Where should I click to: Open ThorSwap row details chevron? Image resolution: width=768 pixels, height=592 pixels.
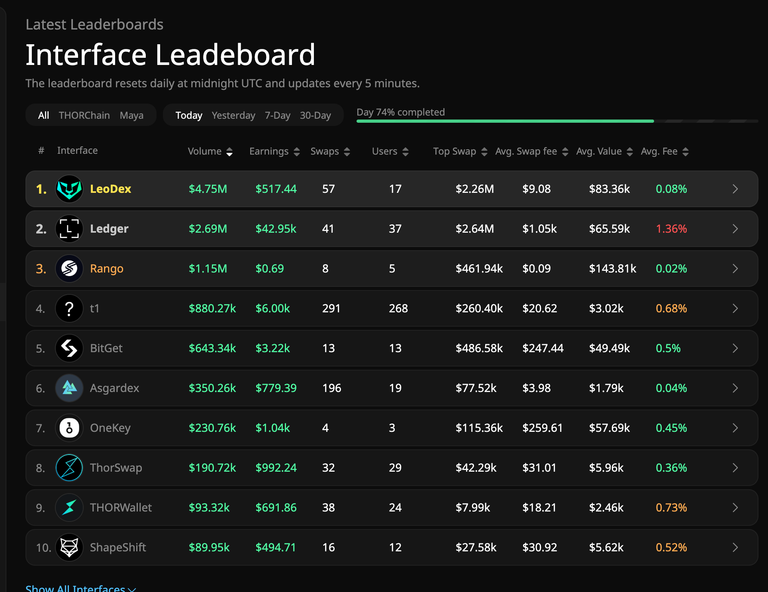[x=735, y=468]
